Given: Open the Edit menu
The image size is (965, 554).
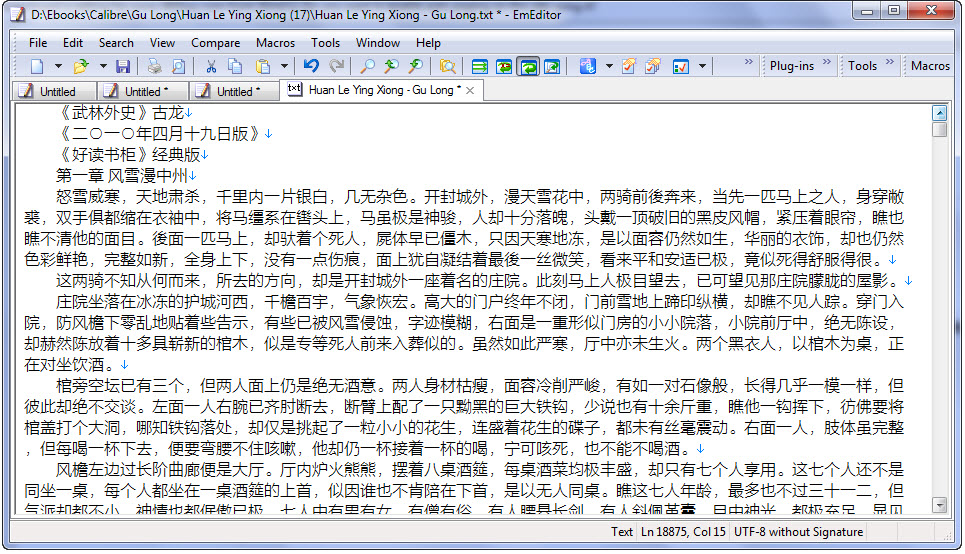Looking at the screenshot, I should 73,42.
